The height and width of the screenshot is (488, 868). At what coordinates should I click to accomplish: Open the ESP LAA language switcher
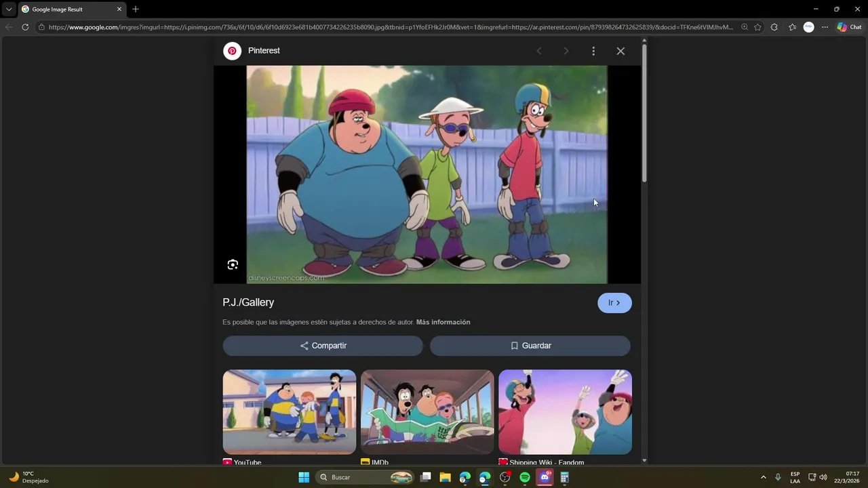point(795,477)
